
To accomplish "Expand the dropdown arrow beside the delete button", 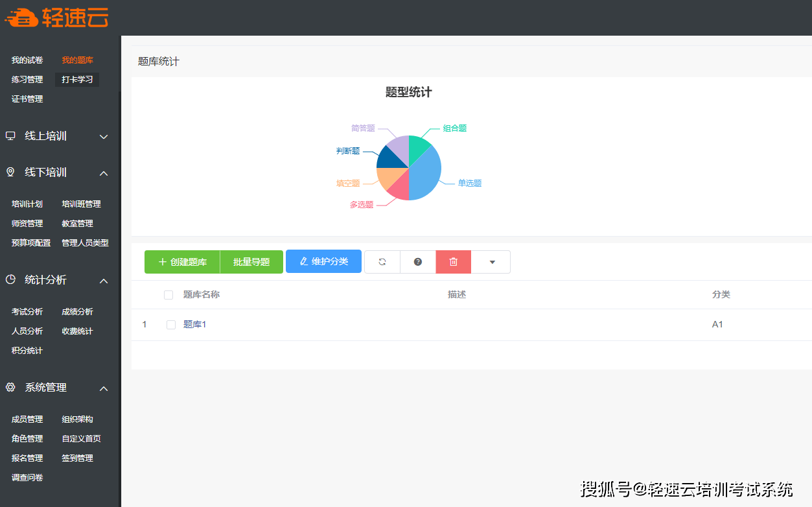I will (x=491, y=261).
